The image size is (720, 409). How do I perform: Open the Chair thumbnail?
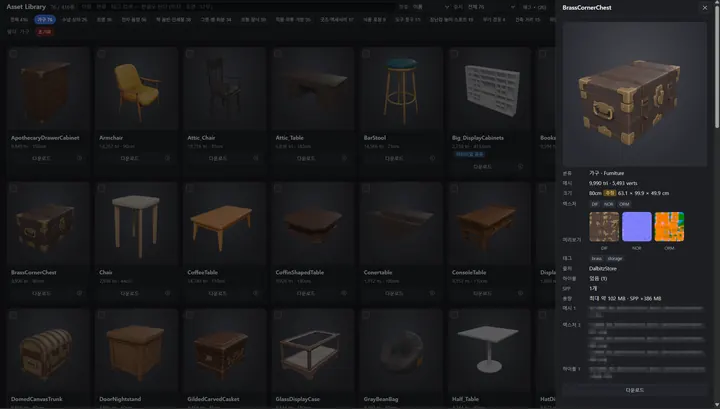click(136, 224)
